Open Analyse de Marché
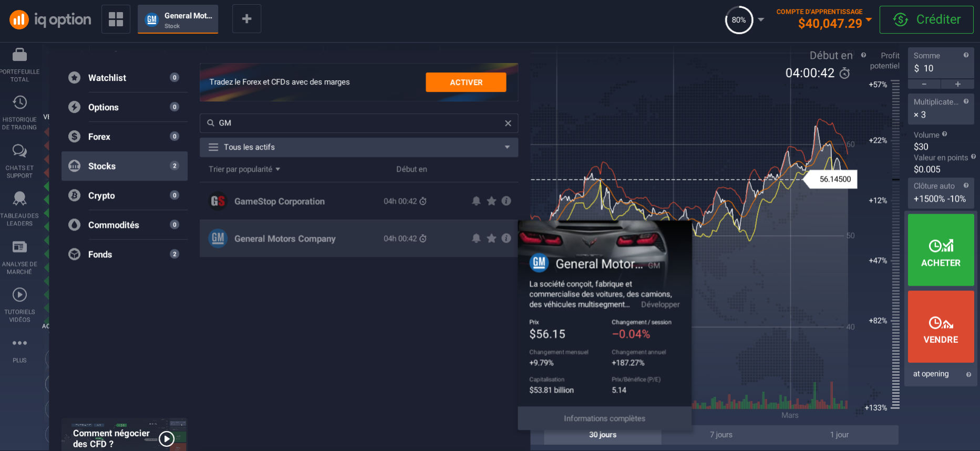 (20, 257)
